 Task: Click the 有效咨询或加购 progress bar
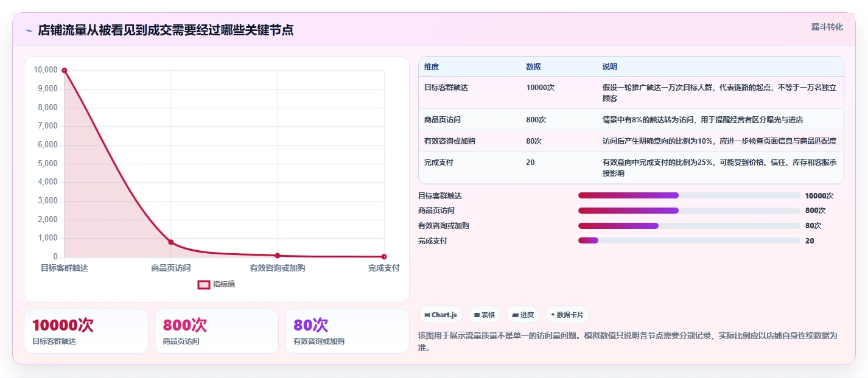[x=689, y=226]
